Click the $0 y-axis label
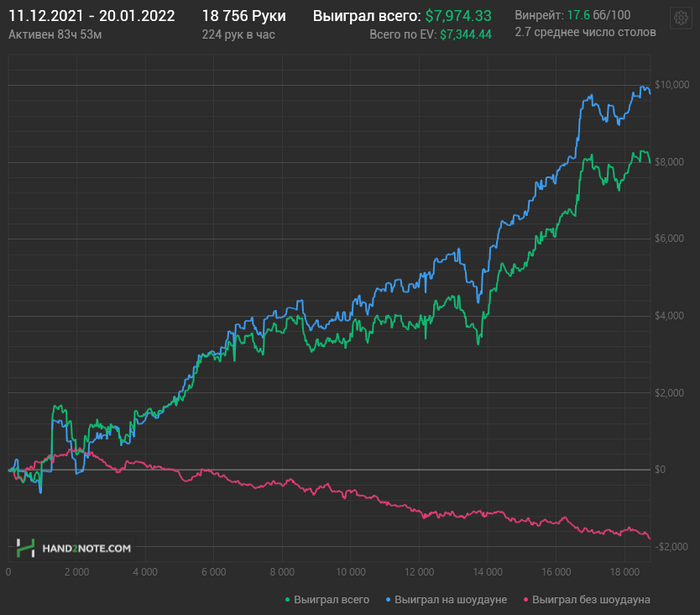This screenshot has width=700, height=615. click(660, 470)
